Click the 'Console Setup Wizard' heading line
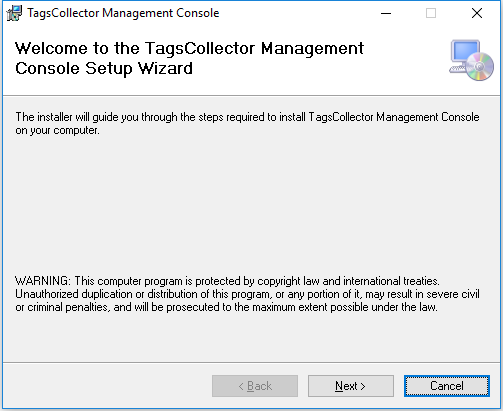The height and width of the screenshot is (411, 503). (104, 69)
